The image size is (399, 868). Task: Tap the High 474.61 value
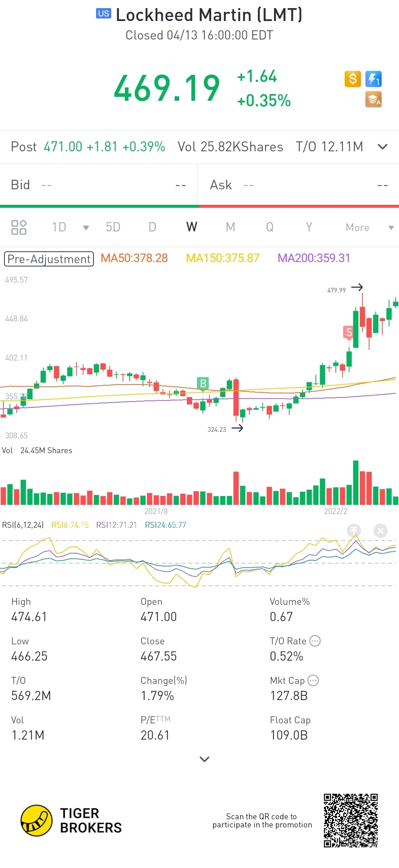coord(29,617)
